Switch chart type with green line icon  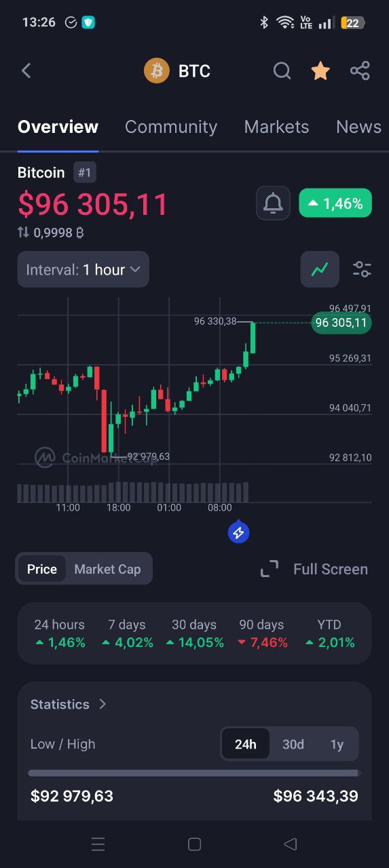[320, 269]
